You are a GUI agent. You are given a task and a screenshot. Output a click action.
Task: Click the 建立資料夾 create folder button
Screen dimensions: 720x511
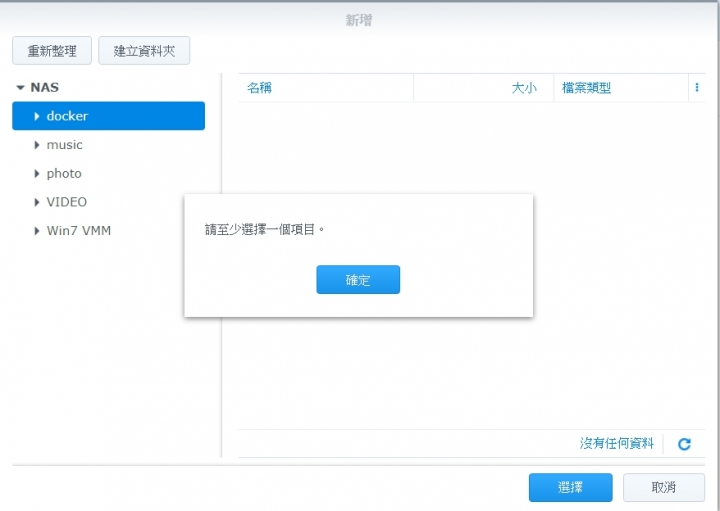(x=144, y=51)
